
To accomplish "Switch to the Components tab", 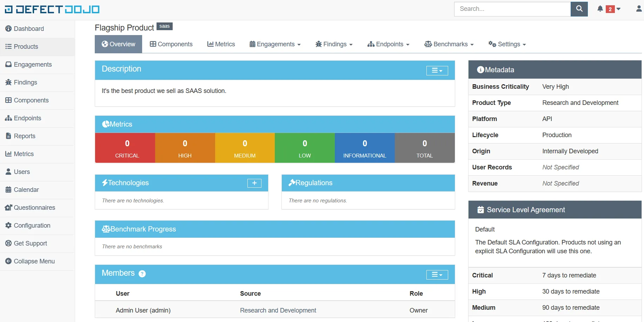I will point(171,44).
